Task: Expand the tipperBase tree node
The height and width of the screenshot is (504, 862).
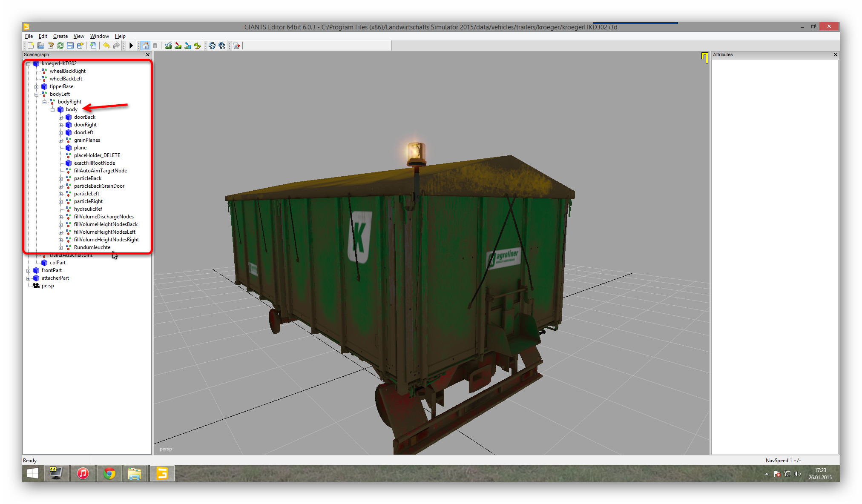Action: 37,87
